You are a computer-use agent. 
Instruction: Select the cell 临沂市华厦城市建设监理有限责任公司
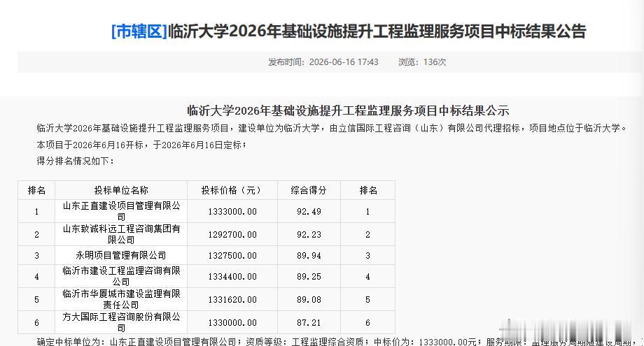tap(121, 299)
